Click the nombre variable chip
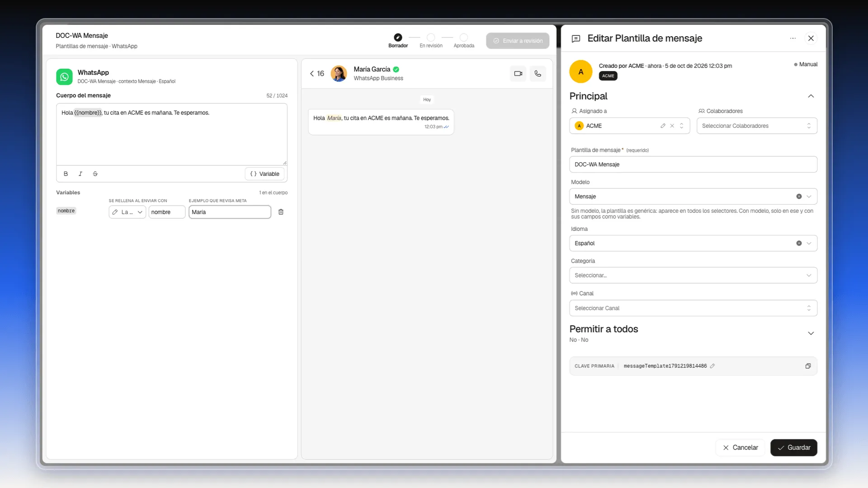This screenshot has width=868, height=488. coord(66,211)
